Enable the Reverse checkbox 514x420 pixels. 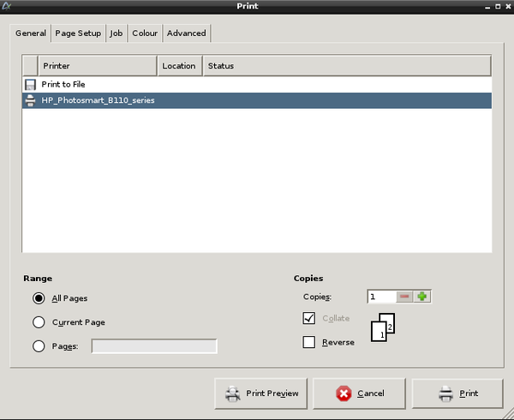point(309,342)
